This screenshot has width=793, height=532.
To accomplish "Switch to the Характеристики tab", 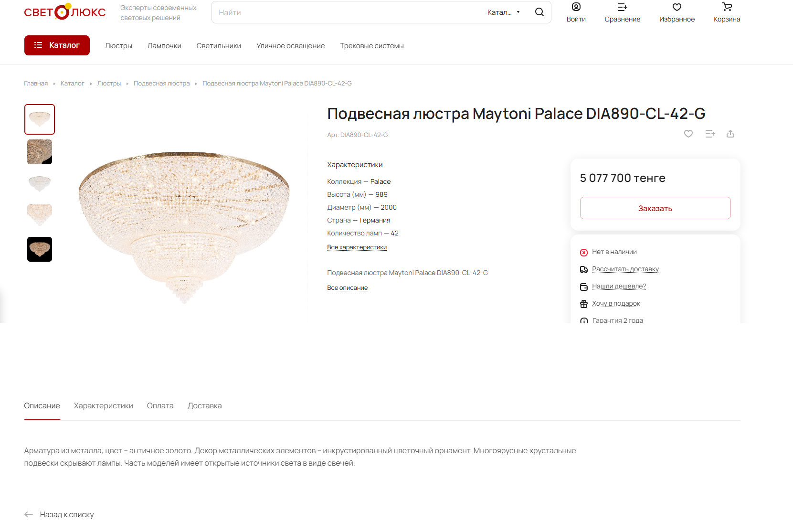I will click(x=103, y=406).
